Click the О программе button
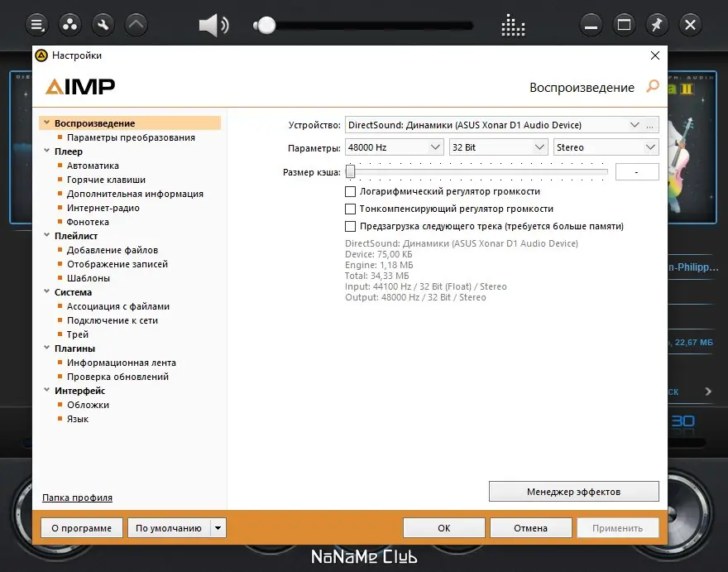Image resolution: width=728 pixels, height=572 pixels. 82,528
